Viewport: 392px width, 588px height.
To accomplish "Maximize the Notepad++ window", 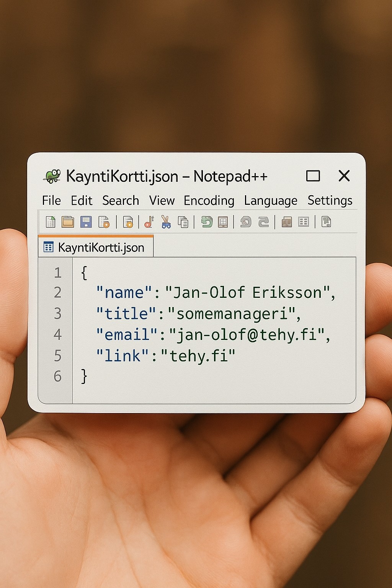I will click(x=313, y=176).
